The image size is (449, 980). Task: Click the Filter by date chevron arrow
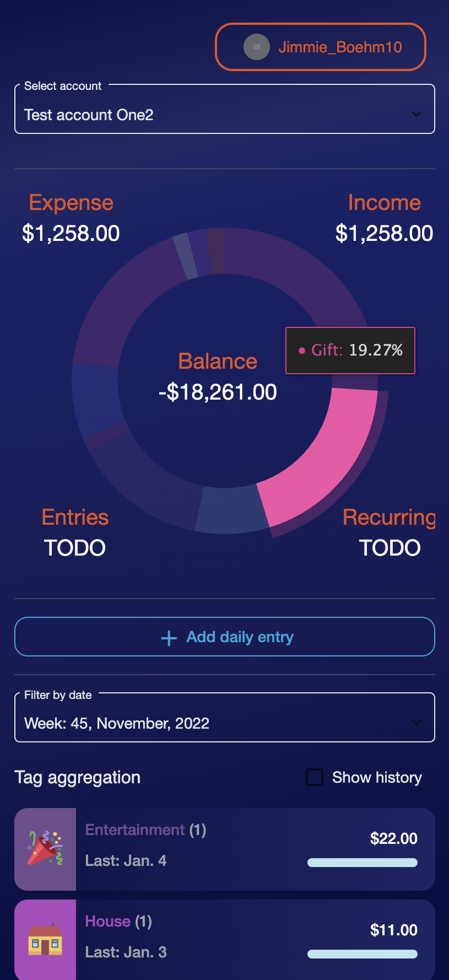point(416,723)
